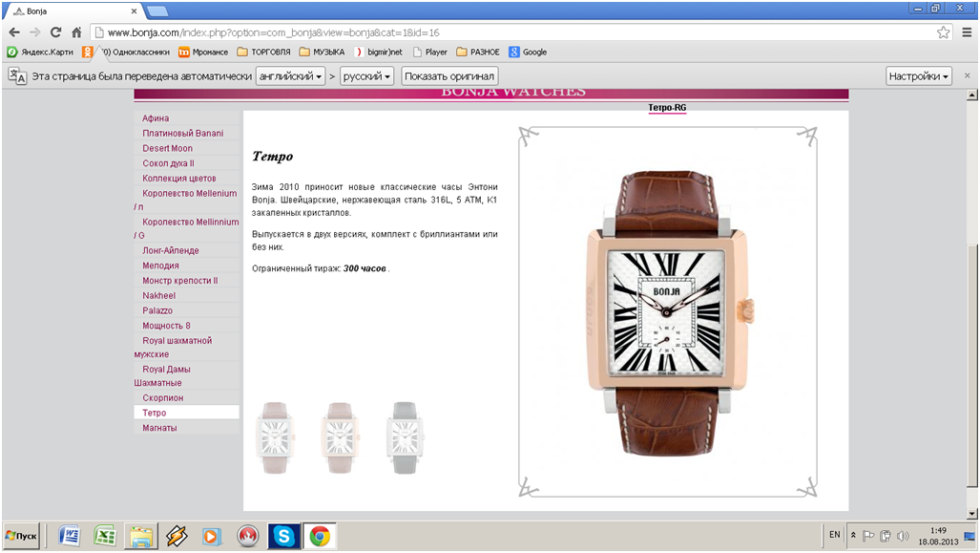The height and width of the screenshot is (553, 980).
Task: Open the Коллекция цветов link
Action: click(x=179, y=179)
